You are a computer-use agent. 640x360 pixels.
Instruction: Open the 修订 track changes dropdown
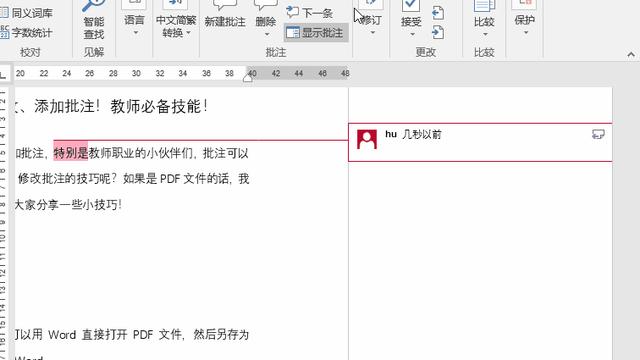[371, 20]
